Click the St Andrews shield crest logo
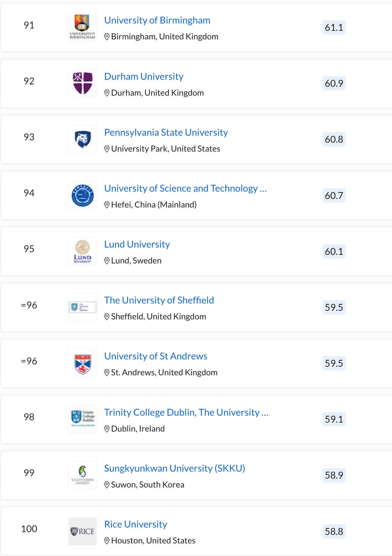The height and width of the screenshot is (556, 392). click(x=82, y=363)
